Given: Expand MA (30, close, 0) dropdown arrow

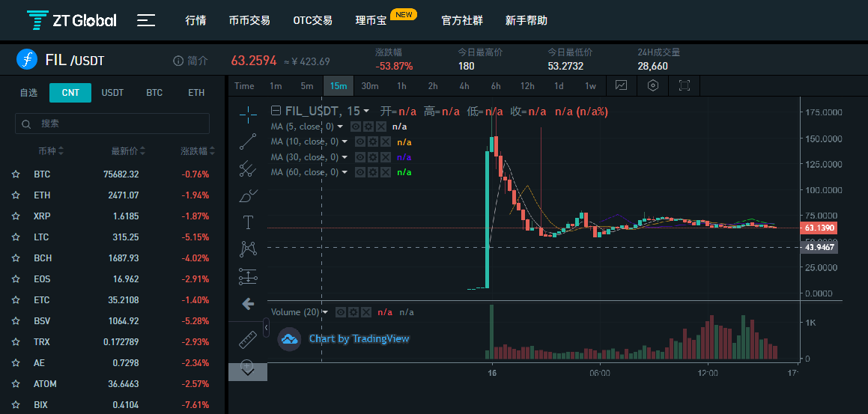Looking at the screenshot, I should (345, 157).
